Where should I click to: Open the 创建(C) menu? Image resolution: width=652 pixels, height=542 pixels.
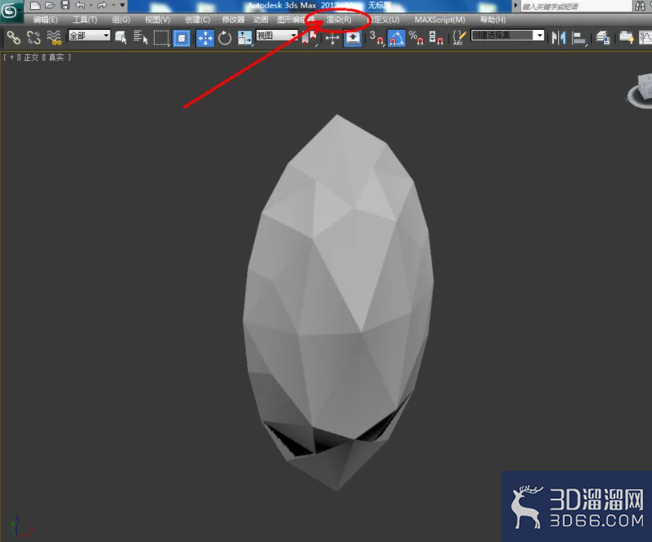197,20
